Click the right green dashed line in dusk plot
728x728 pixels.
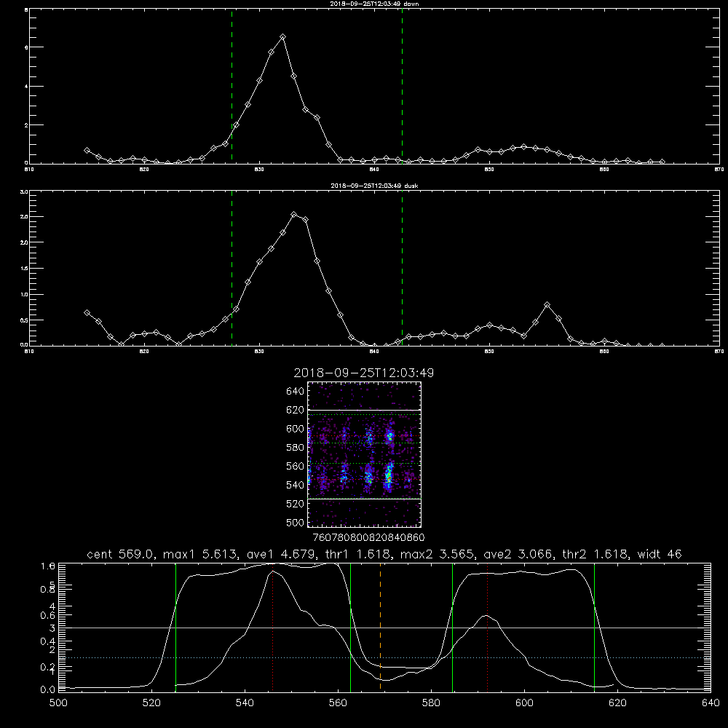click(x=402, y=268)
